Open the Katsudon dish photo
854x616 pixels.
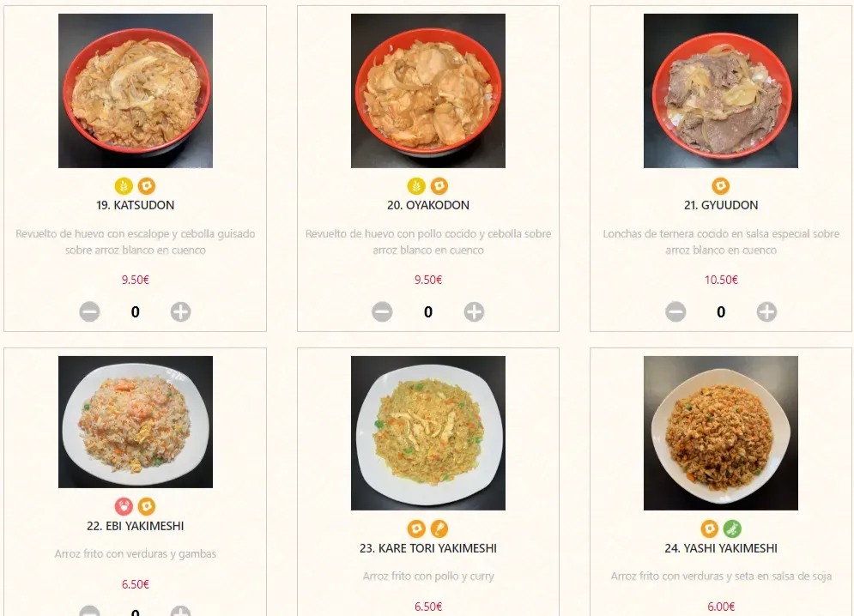click(136, 91)
